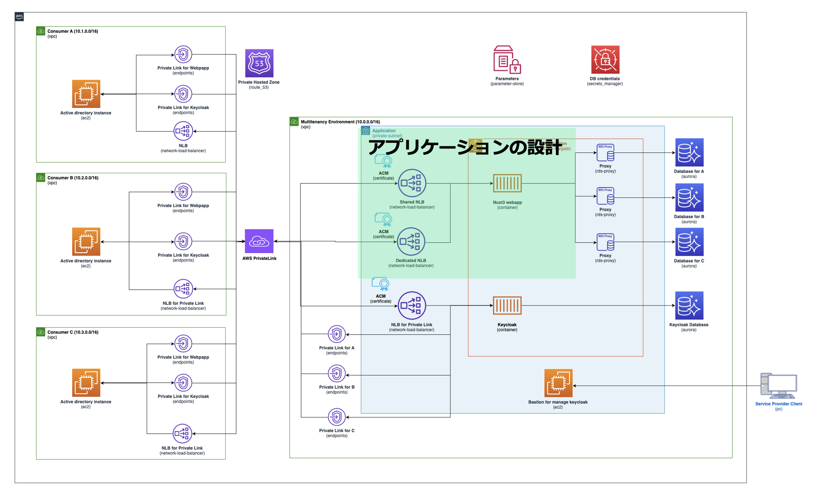This screenshot has width=836, height=504.
Task: Select the Private Link for B endpoint icon
Action: point(337,374)
